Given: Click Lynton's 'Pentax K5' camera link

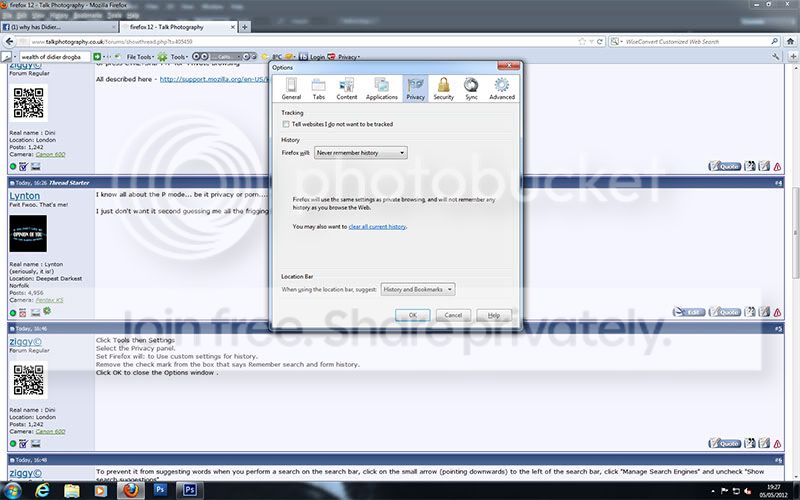Looking at the screenshot, I should point(49,300).
